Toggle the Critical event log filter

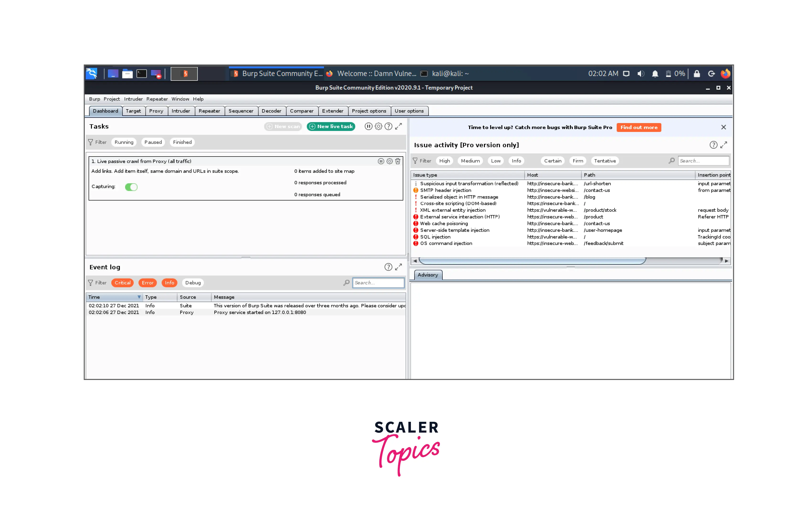tap(122, 283)
